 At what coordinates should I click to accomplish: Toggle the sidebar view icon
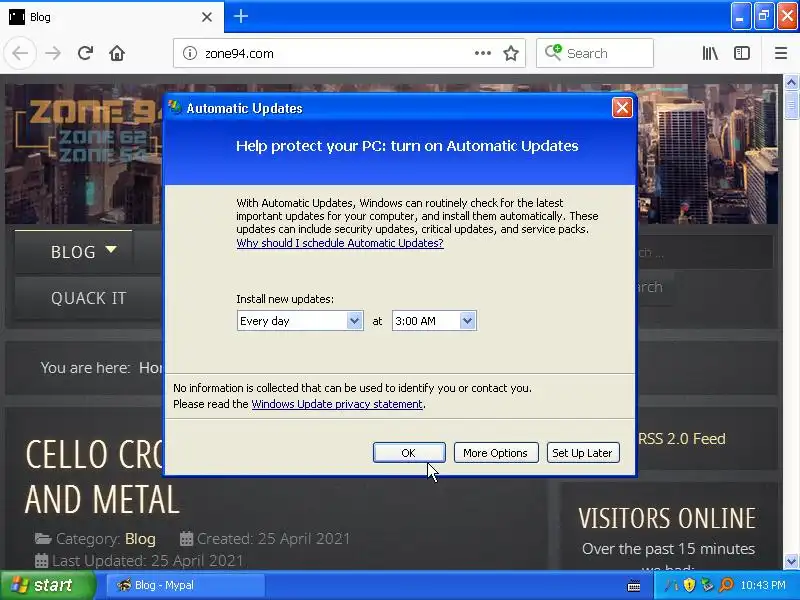742,53
